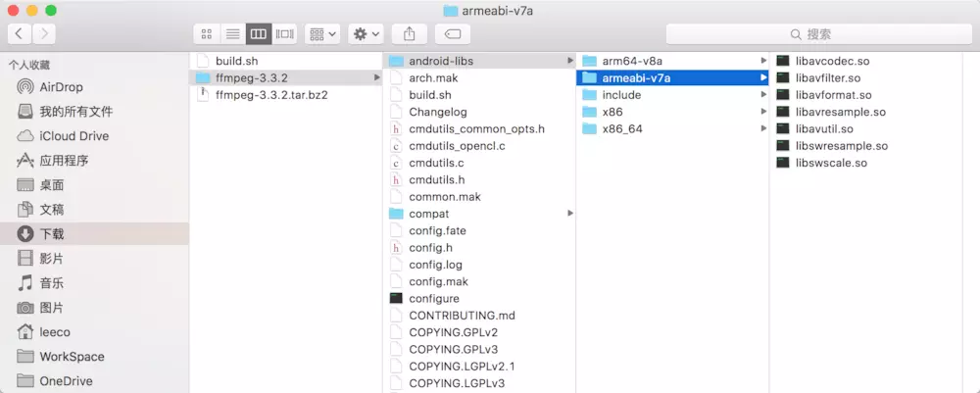Expand the compat folder arrow
Image resolution: width=980 pixels, height=393 pixels.
pos(569,213)
